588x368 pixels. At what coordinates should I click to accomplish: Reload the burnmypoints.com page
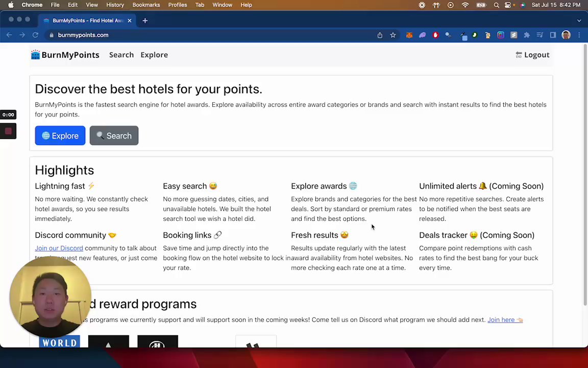(x=35, y=35)
